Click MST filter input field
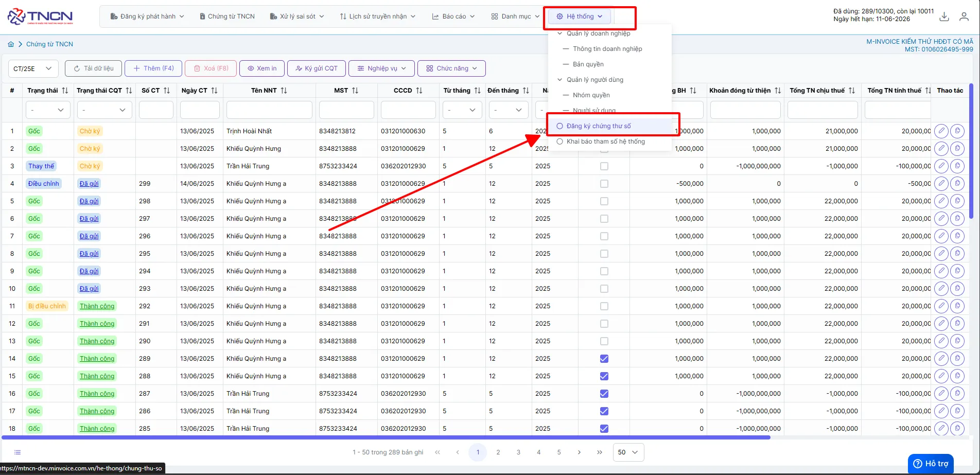Screen dimensions: 980x475 point(346,110)
